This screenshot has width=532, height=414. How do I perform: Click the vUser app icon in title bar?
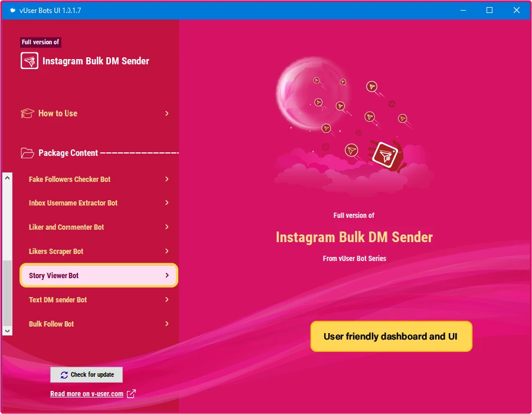pyautogui.click(x=12, y=10)
